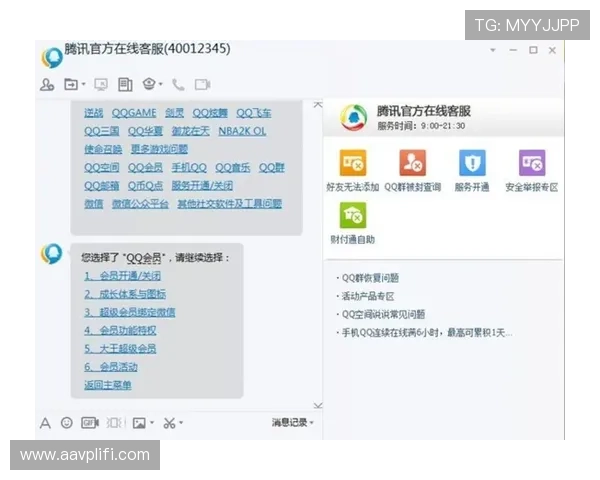Click the chat scroll down arrow

(318, 405)
